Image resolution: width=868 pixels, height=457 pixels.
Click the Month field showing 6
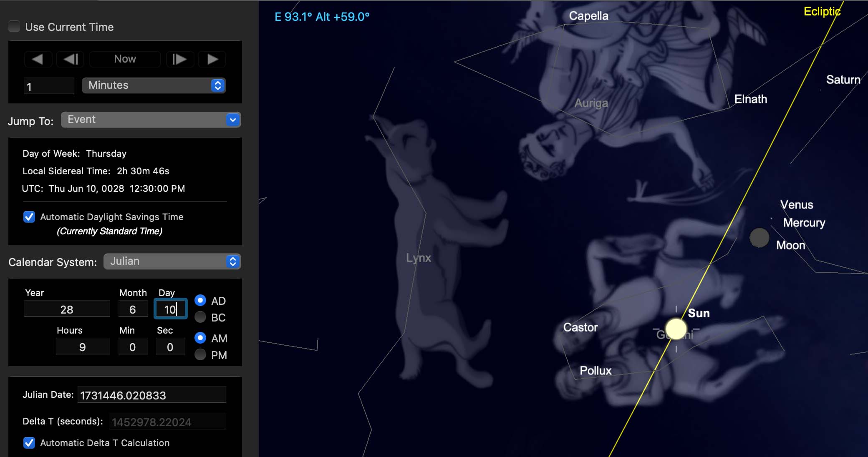point(133,309)
